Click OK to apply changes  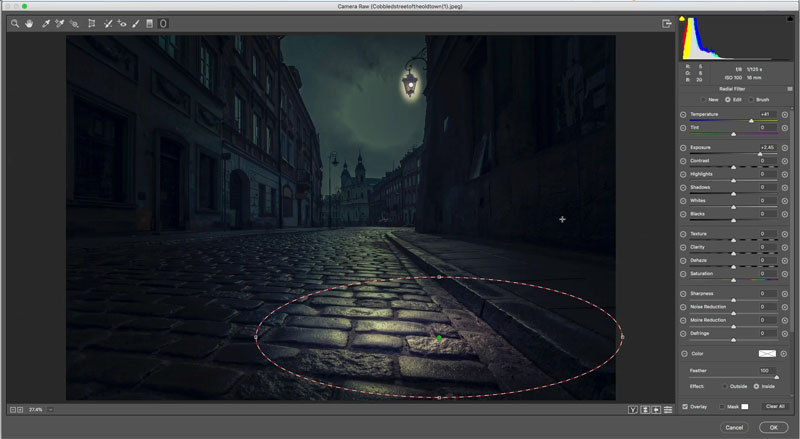pyautogui.click(x=773, y=428)
